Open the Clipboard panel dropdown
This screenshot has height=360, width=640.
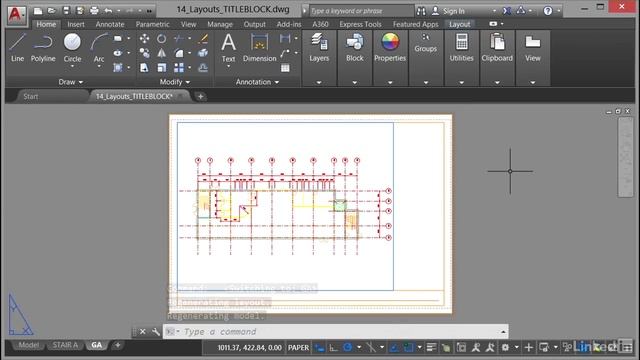pos(497,82)
